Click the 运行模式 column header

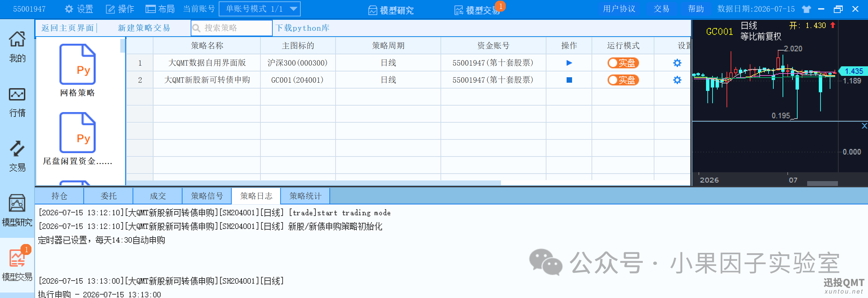tap(623, 45)
